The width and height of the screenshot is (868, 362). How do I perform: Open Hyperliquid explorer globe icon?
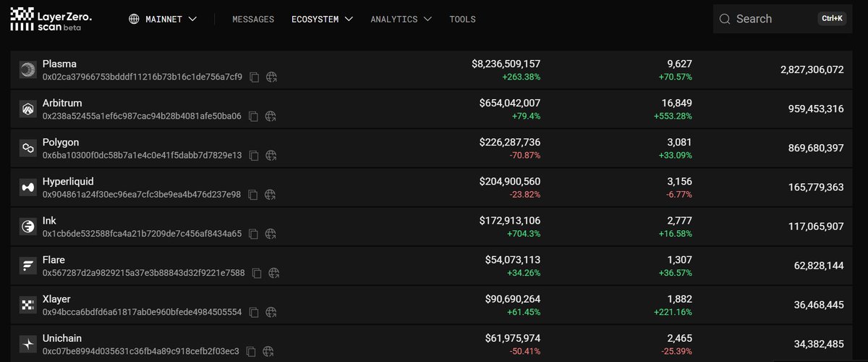click(x=271, y=194)
